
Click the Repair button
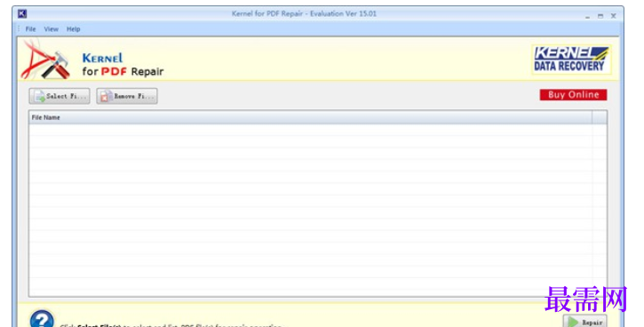(584, 322)
